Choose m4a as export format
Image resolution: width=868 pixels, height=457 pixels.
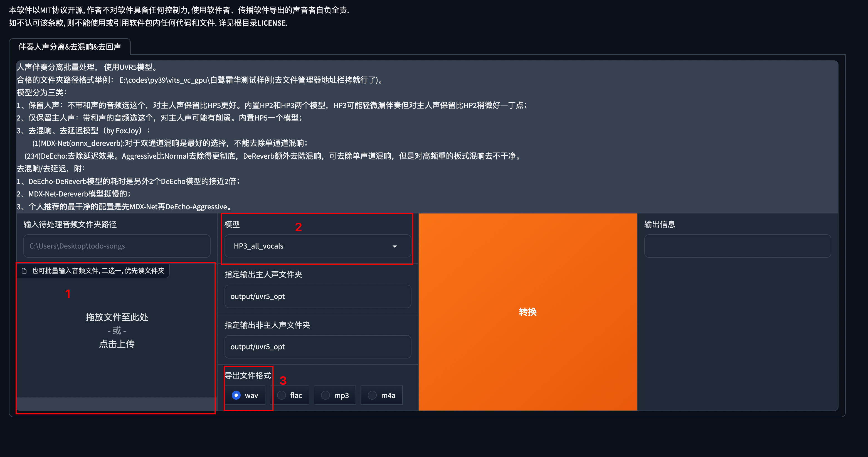tap(372, 395)
